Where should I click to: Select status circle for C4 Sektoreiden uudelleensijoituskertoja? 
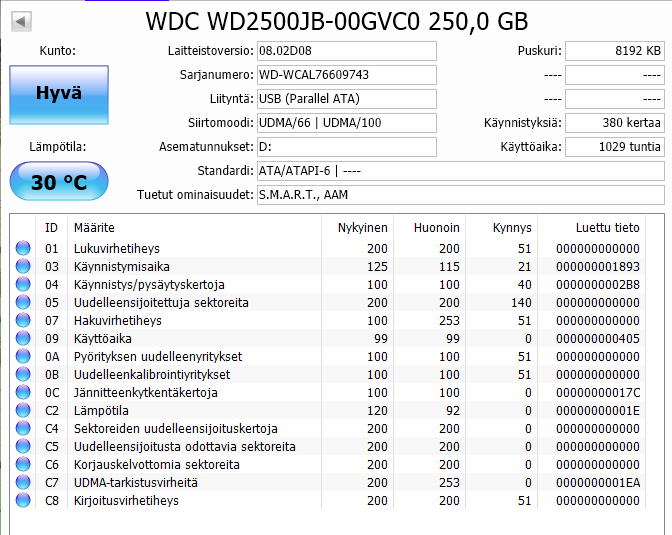tap(23, 428)
